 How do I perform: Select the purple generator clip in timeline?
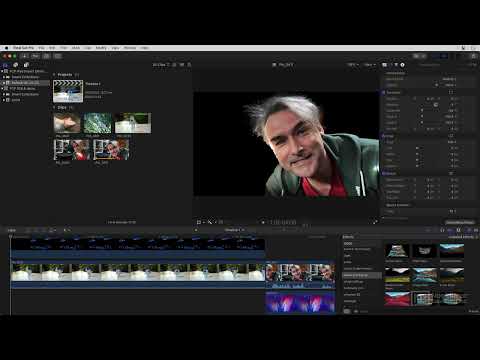(300, 303)
